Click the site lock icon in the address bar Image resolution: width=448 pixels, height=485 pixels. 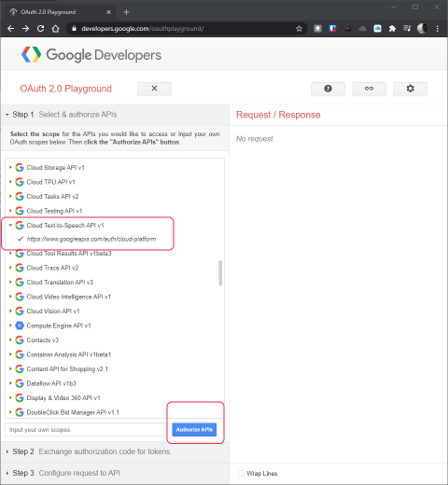(74, 29)
